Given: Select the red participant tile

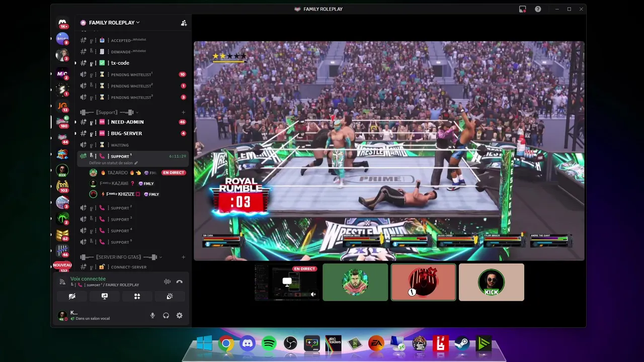Looking at the screenshot, I should click(424, 283).
